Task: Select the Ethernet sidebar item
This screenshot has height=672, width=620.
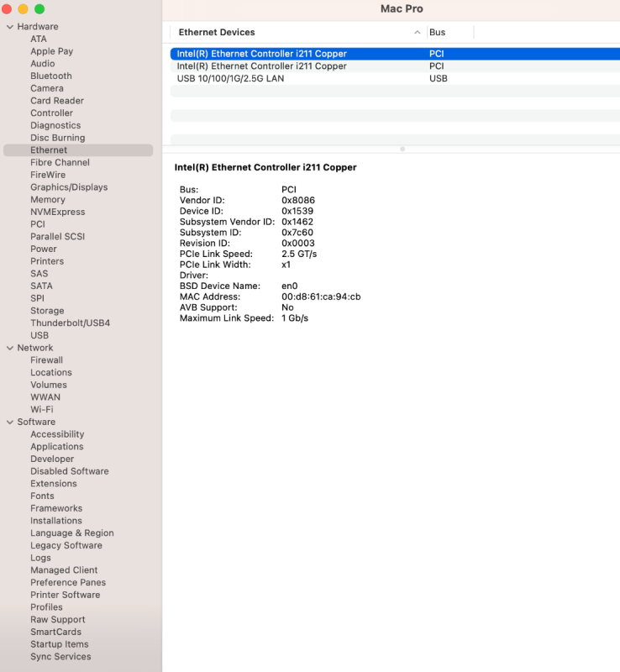Action: coord(78,150)
